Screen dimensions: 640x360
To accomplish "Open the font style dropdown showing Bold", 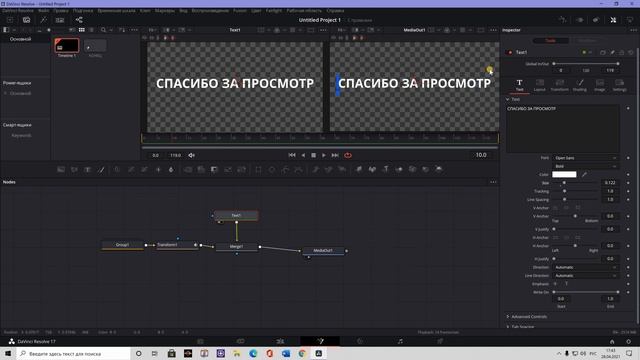I will 585,166.
